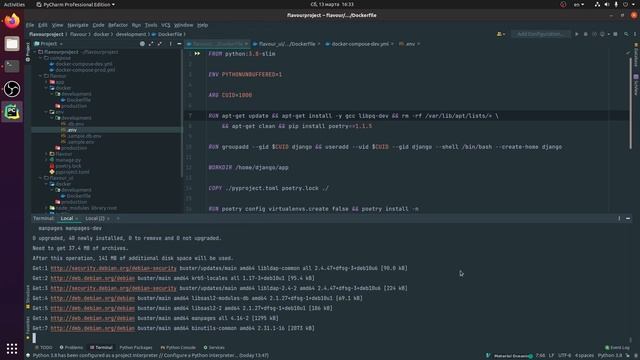The height and width of the screenshot is (360, 640).
Task: Click PyCharm icon in the dock
Action: [x=12, y=111]
